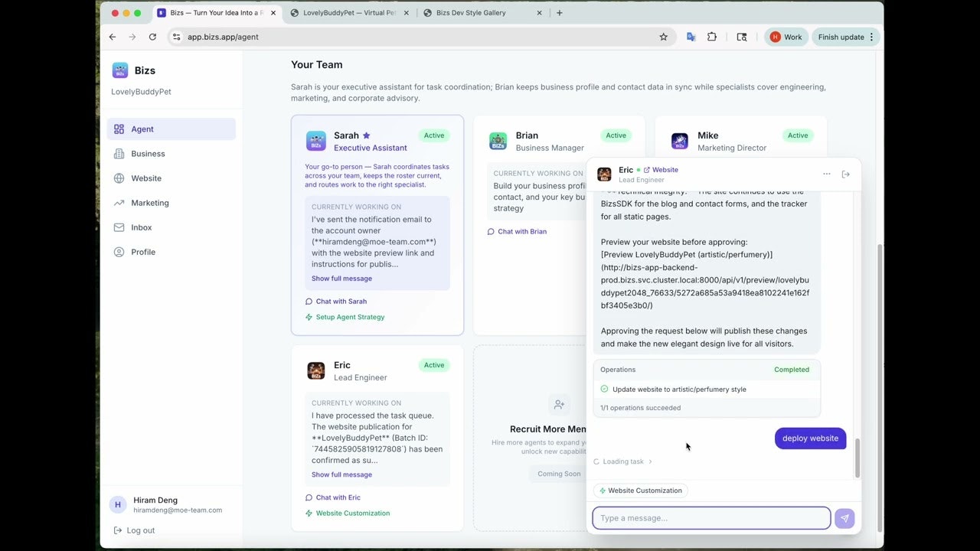Click the Website Customization chip in chat
The width and height of the screenshot is (980, 551).
coord(640,491)
